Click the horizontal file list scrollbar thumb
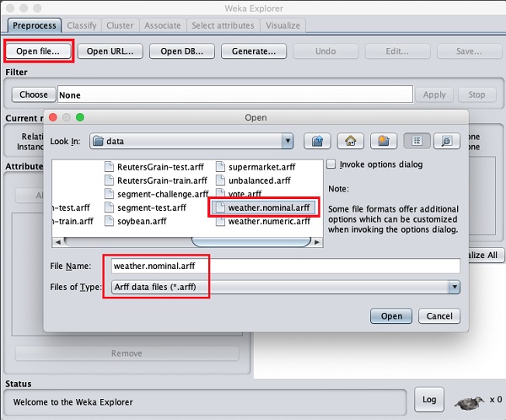Viewport: 506px width, 420px height. click(251, 242)
